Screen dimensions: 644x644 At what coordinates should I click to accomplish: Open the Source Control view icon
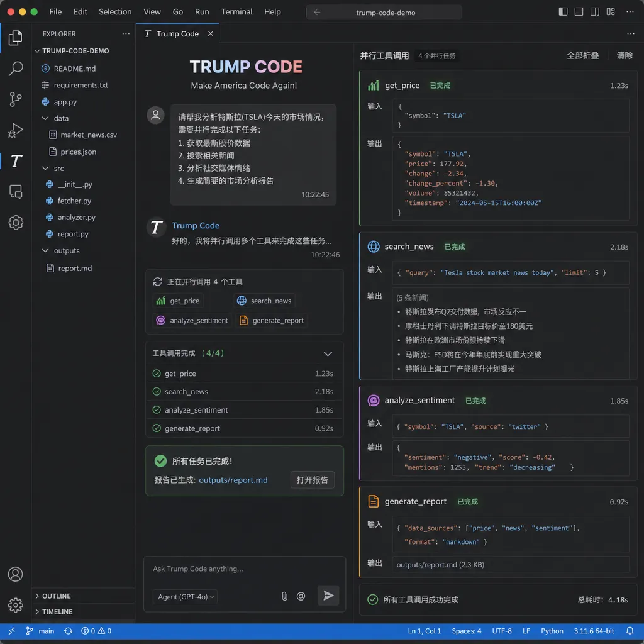click(x=15, y=99)
